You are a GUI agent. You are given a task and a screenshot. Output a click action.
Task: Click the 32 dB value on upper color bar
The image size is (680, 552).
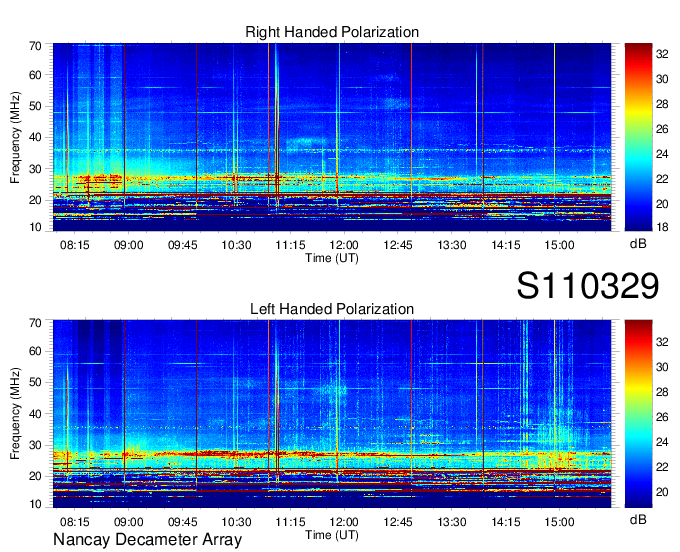click(x=662, y=54)
